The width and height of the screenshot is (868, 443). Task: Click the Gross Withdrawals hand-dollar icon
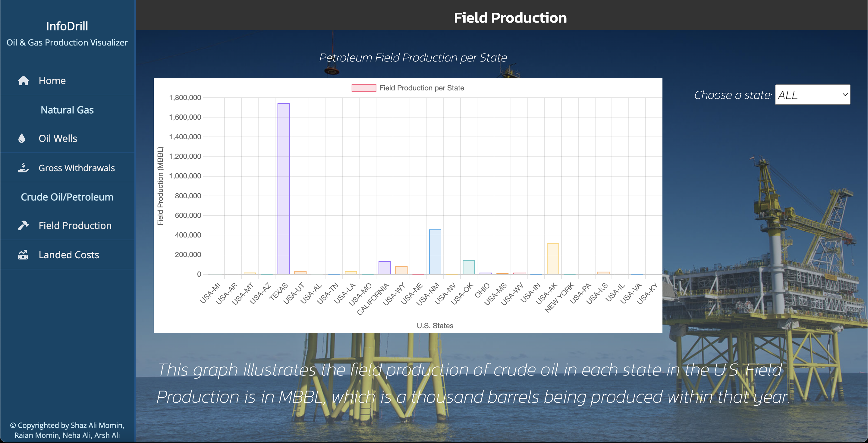(x=23, y=168)
